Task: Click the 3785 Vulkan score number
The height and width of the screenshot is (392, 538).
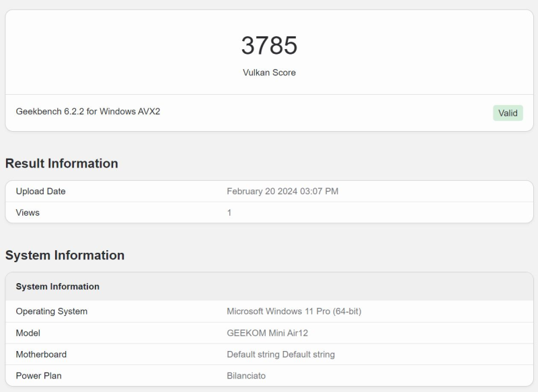Action: pos(269,46)
